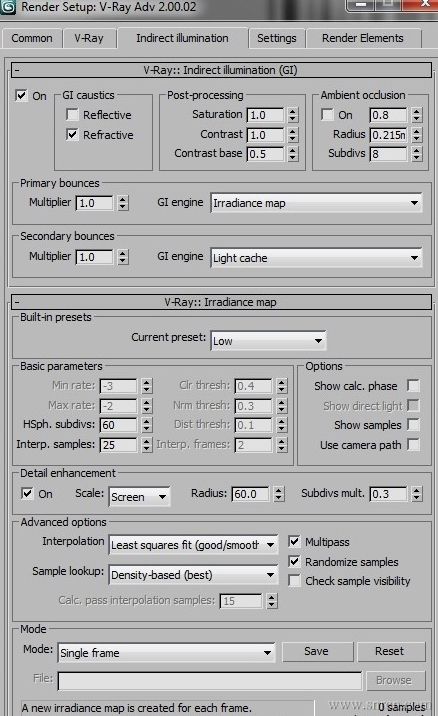Enable Ambient occlusion On checkbox

coord(327,114)
